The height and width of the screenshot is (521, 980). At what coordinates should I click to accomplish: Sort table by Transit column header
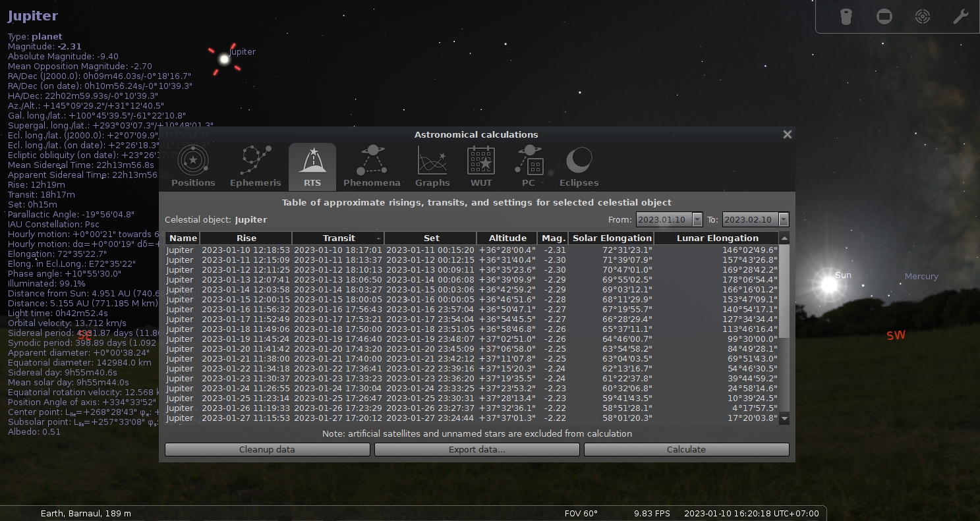[338, 238]
